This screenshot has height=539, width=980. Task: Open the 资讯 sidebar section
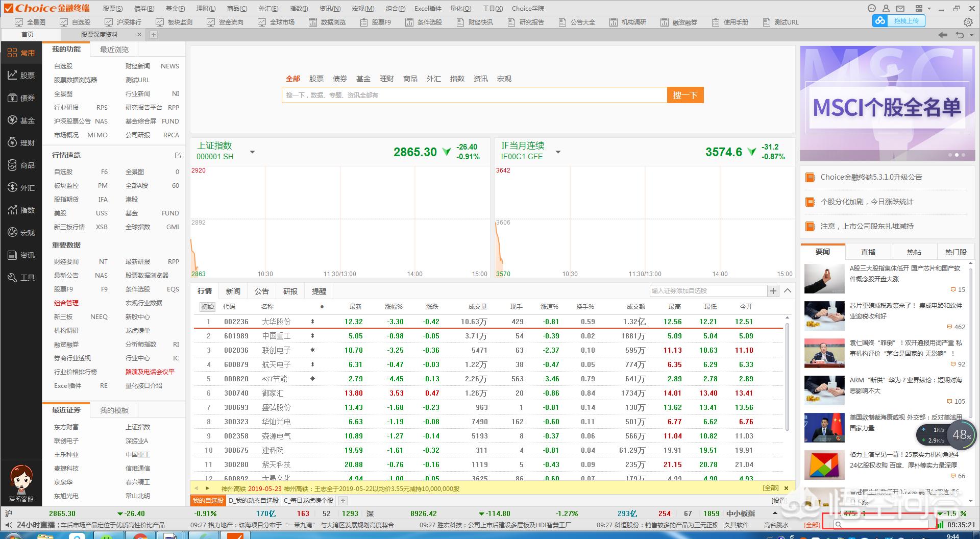[x=21, y=255]
